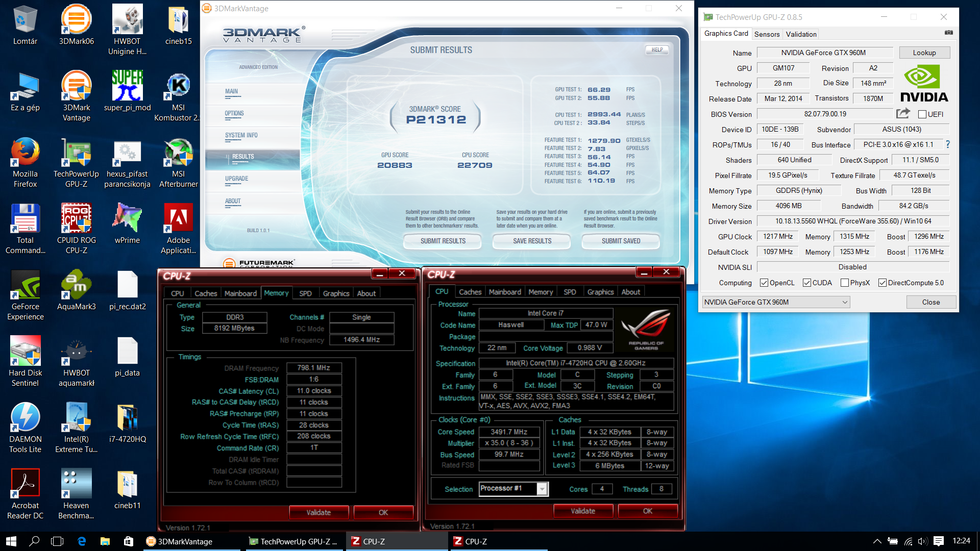
Task: Open Heaven Benchmark desktop shortcut
Action: click(x=76, y=494)
